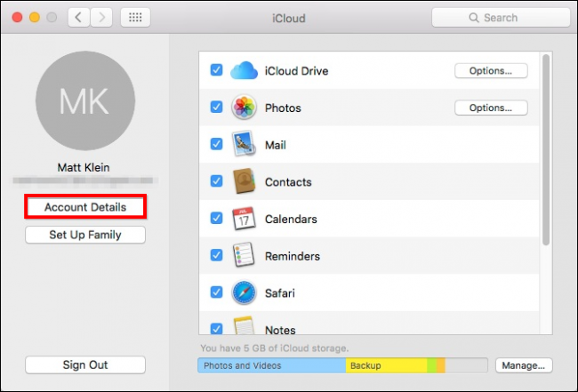The image size is (578, 392).
Task: Click the red close window button
Action: coord(17,17)
